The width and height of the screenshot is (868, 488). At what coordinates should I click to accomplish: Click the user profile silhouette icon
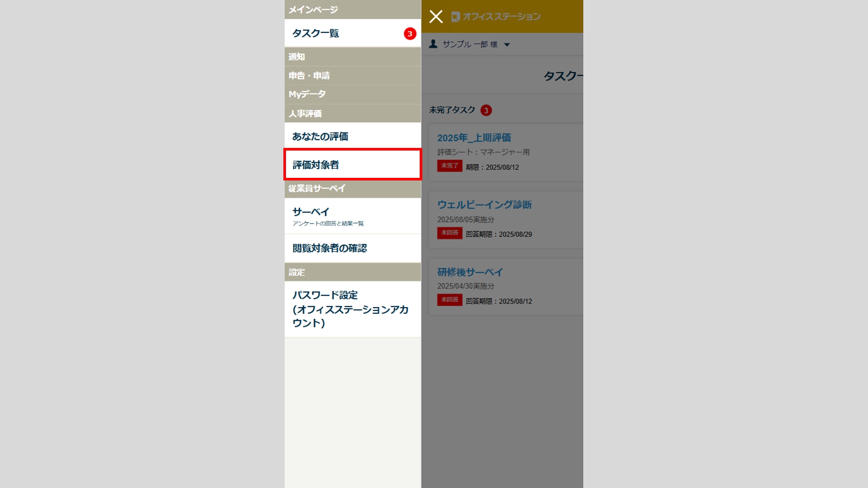[433, 44]
